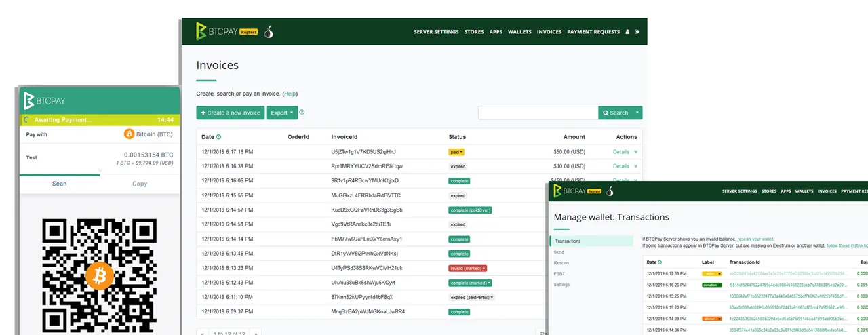The width and height of the screenshot is (868, 335).
Task: Click the invoice search input field
Action: coord(538,113)
